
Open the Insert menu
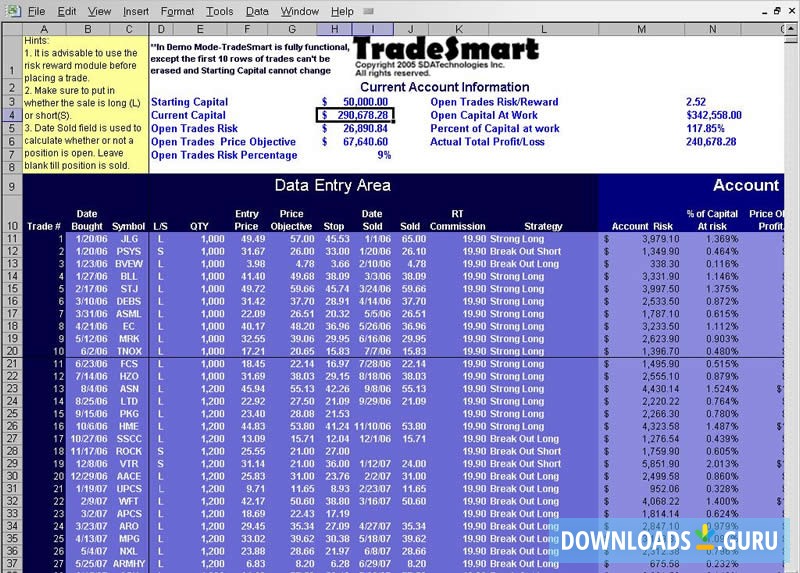[136, 11]
